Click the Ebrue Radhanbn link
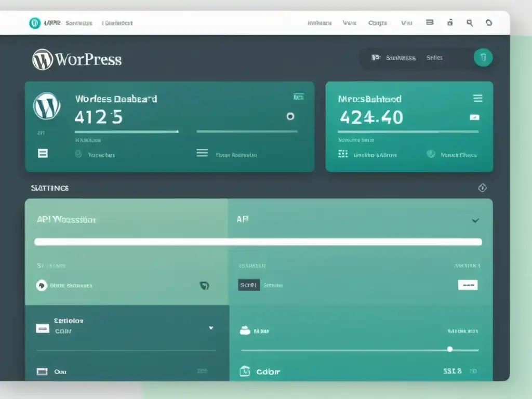 click(x=236, y=155)
